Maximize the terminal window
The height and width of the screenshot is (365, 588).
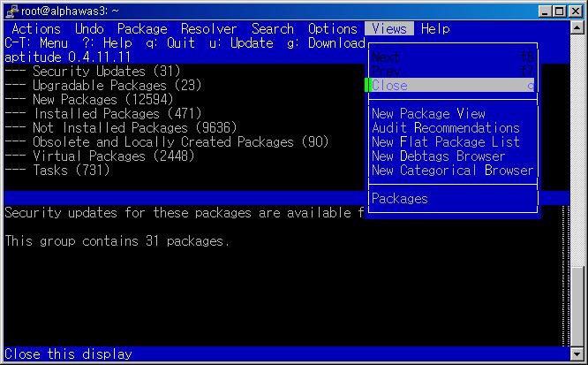562,11
